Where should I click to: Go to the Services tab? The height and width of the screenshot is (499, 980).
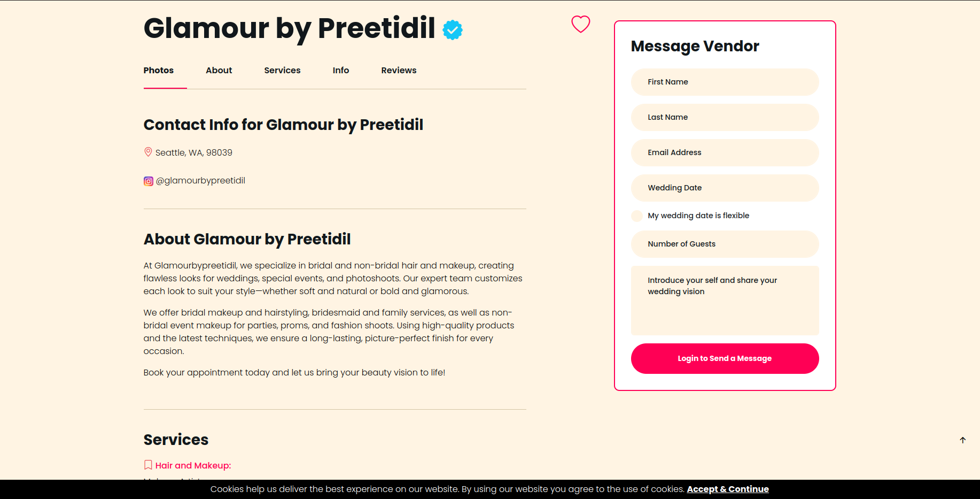(x=282, y=70)
